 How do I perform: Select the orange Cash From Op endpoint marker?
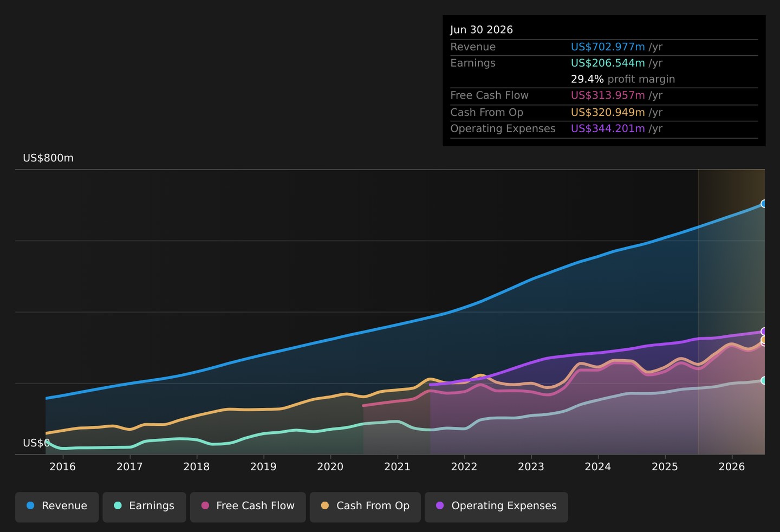pyautogui.click(x=764, y=340)
